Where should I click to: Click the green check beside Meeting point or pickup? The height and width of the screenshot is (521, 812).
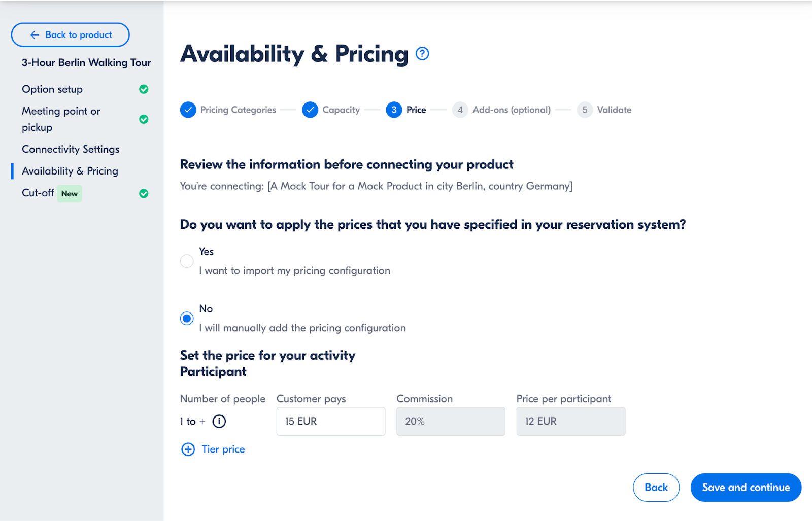[x=144, y=119]
